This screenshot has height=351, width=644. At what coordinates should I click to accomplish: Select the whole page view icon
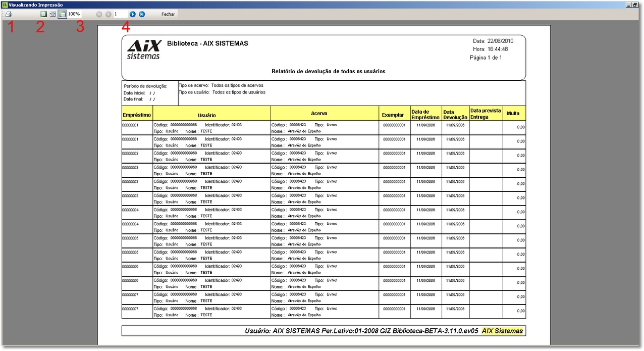[43, 14]
